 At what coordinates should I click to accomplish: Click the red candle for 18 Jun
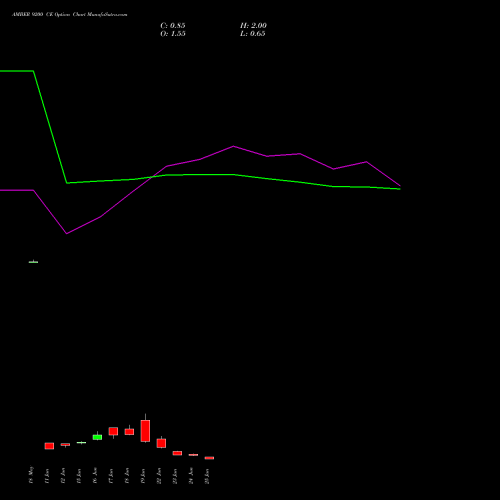point(129,432)
